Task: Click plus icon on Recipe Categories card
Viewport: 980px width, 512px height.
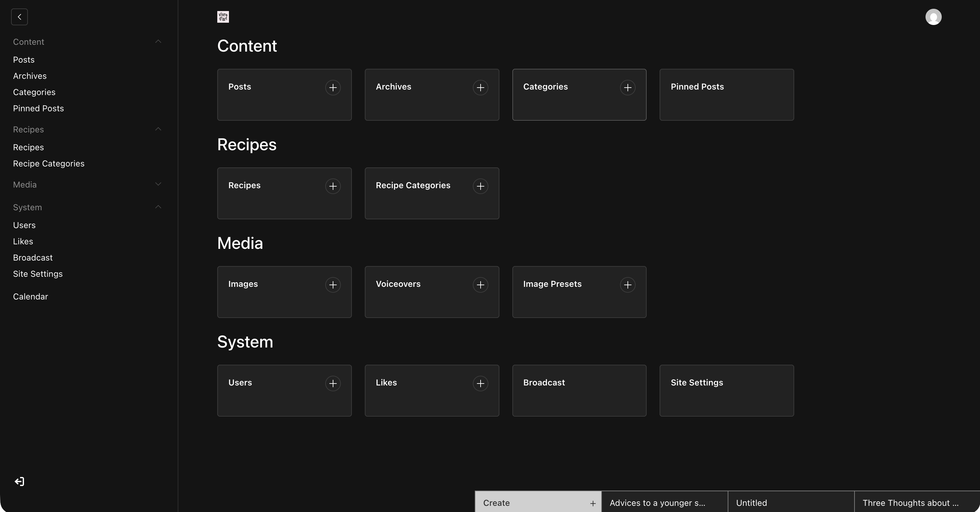Action: (x=480, y=186)
